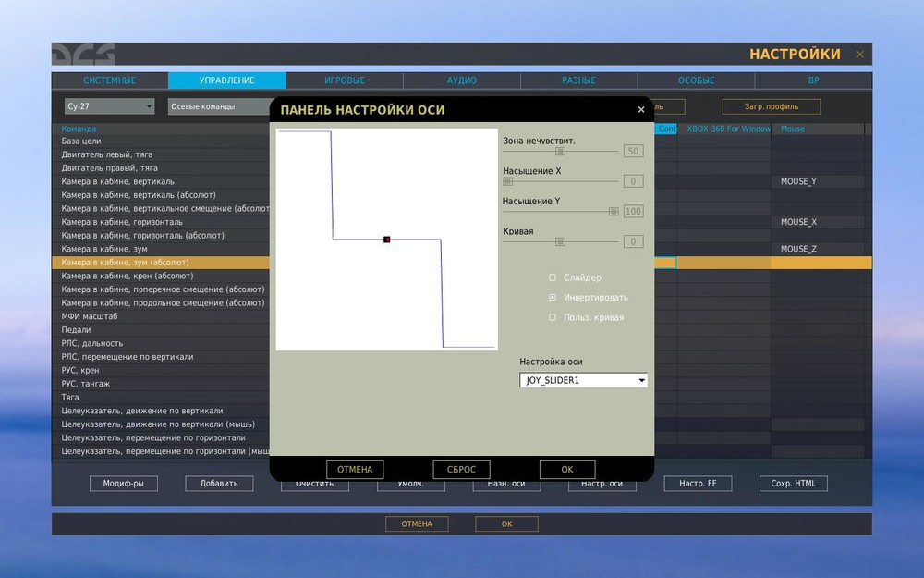Toggle the Инвертировать checkbox

[553, 297]
